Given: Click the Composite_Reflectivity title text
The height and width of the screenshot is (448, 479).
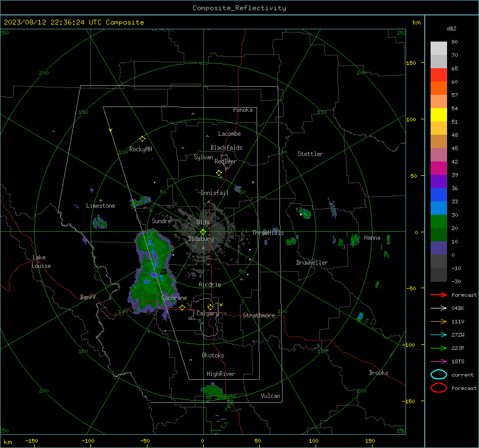Looking at the screenshot, I should coord(240,8).
